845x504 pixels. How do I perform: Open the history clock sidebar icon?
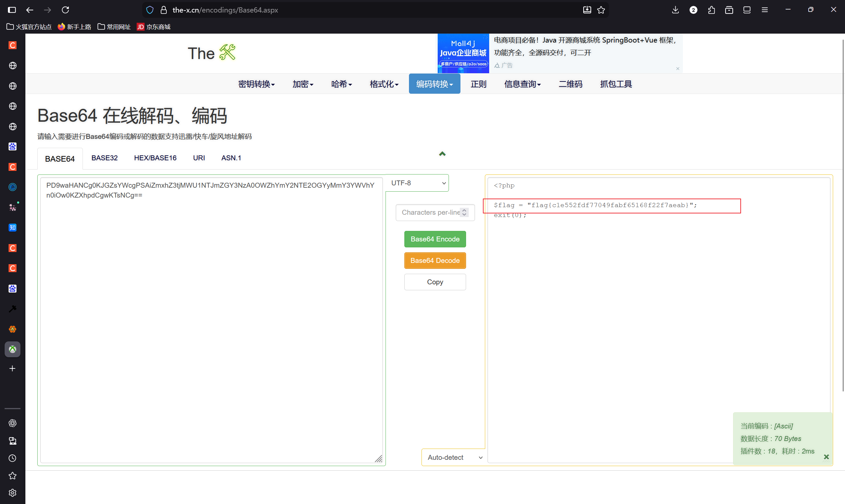click(13, 458)
